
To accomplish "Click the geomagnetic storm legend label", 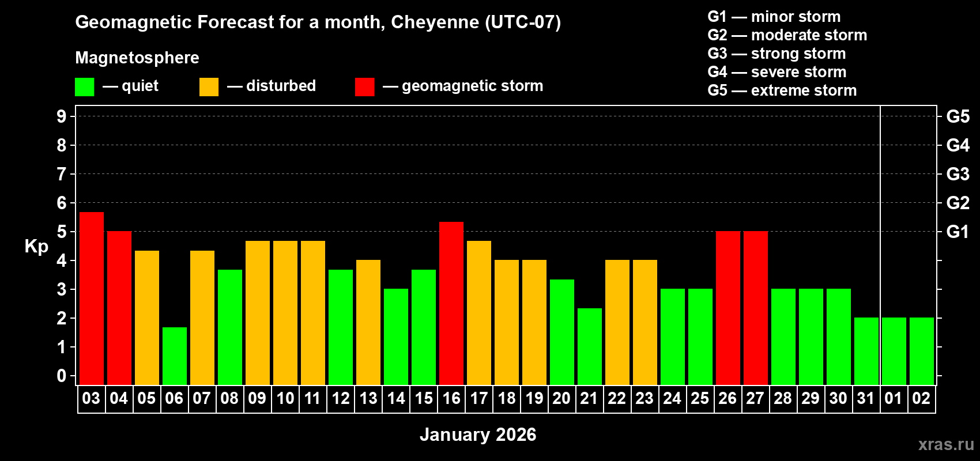I will coord(472,86).
